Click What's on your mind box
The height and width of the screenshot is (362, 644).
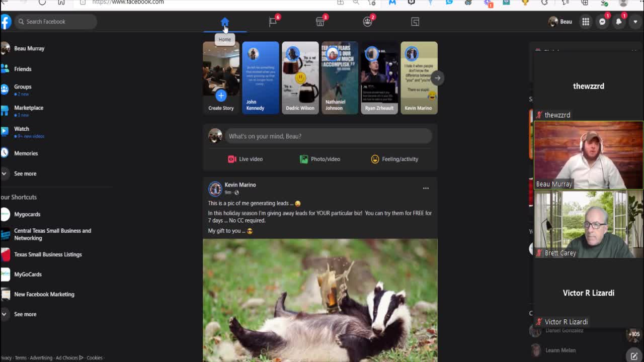tap(328, 136)
